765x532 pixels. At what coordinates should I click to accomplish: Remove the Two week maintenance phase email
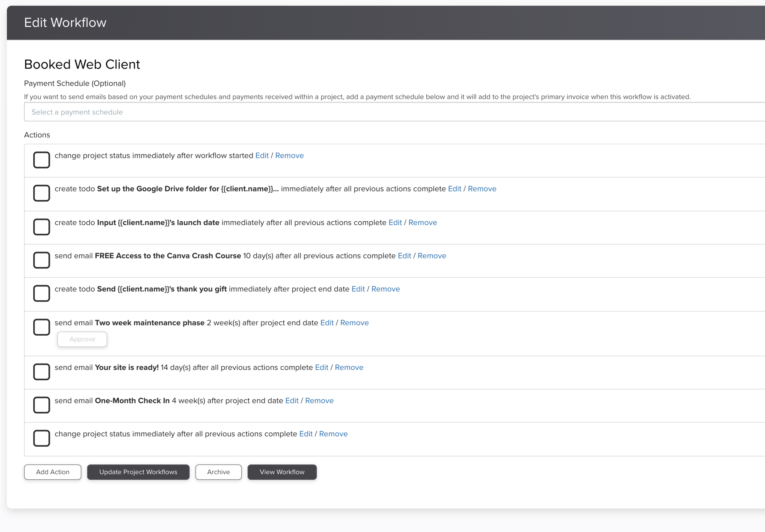tap(354, 323)
